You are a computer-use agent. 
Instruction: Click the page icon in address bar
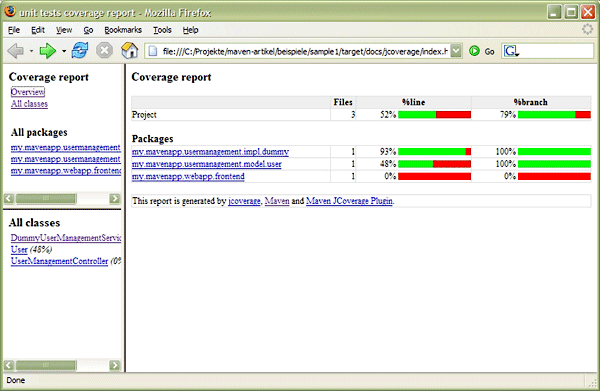point(153,51)
